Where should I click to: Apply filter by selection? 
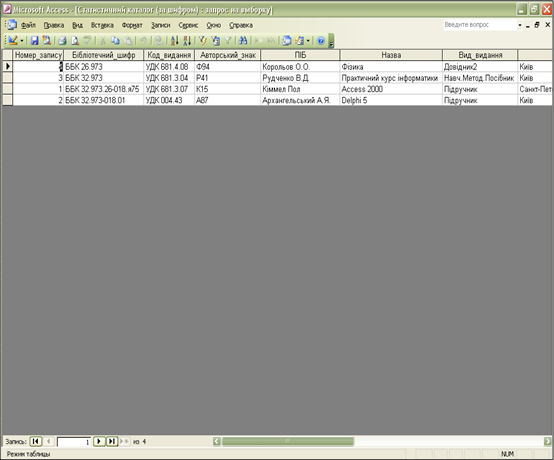[x=202, y=41]
